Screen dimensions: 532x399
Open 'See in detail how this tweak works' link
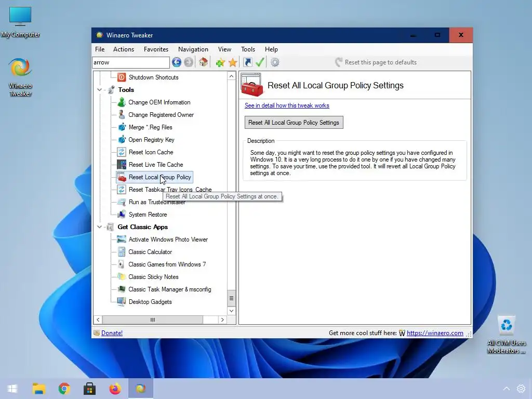[x=287, y=105]
